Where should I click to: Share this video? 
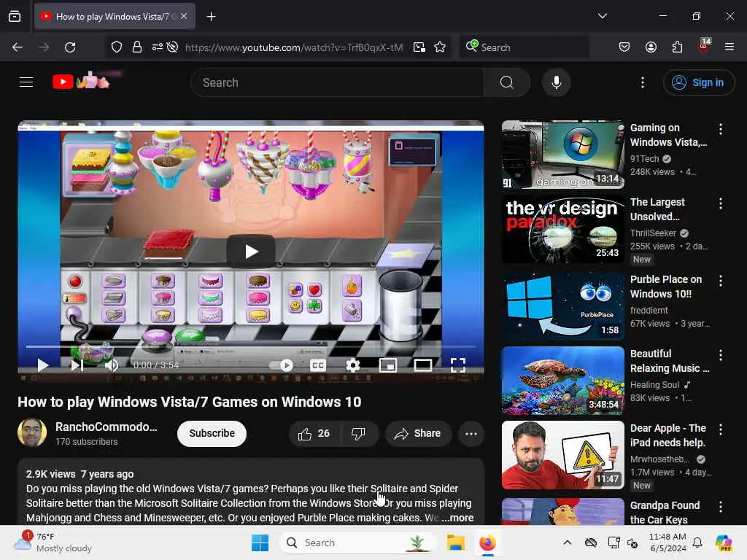(x=418, y=433)
